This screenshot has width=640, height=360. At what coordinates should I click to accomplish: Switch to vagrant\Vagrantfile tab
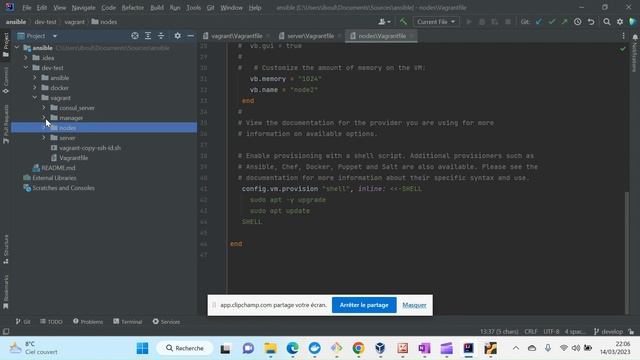coord(236,36)
